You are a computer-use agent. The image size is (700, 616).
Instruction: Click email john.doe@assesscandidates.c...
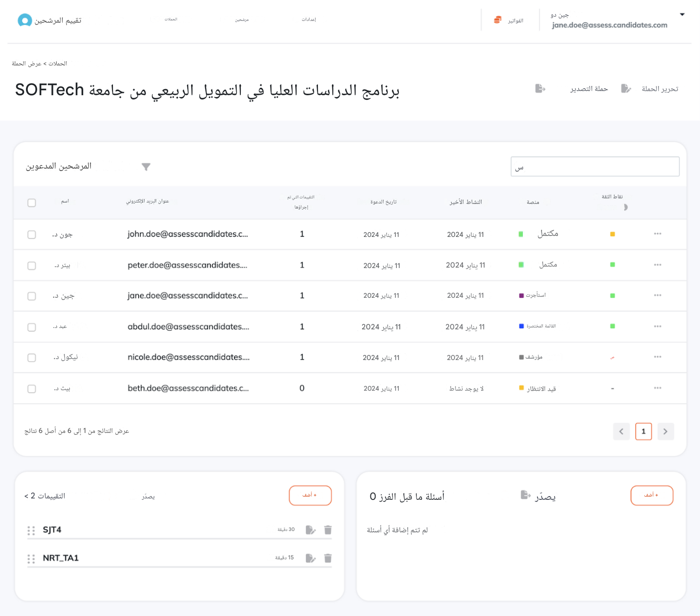[188, 234]
